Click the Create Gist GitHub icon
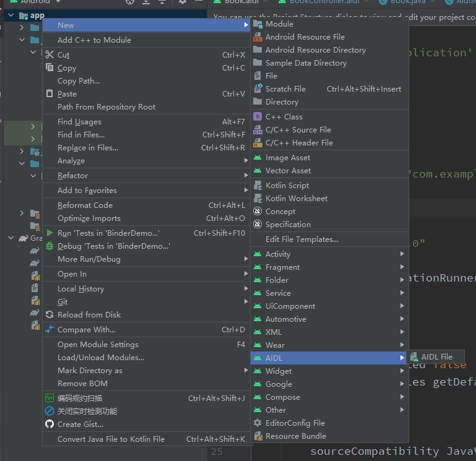This screenshot has height=461, width=476. 50,424
